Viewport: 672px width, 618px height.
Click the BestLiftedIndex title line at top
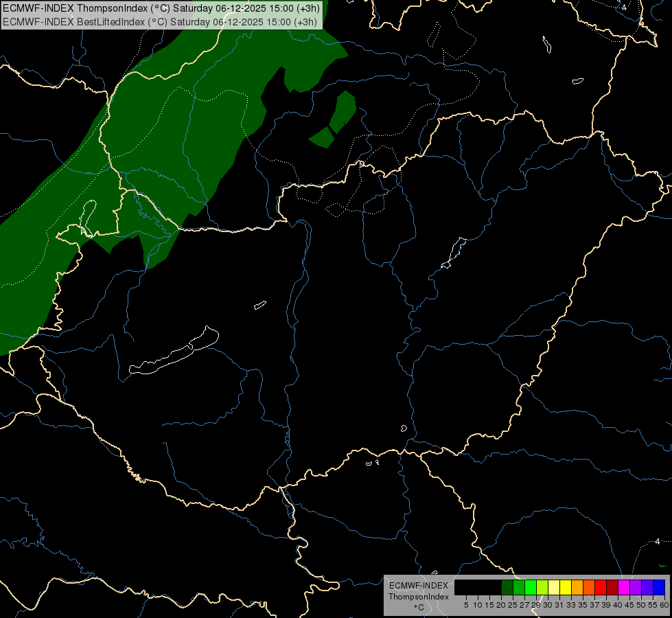pos(160,22)
